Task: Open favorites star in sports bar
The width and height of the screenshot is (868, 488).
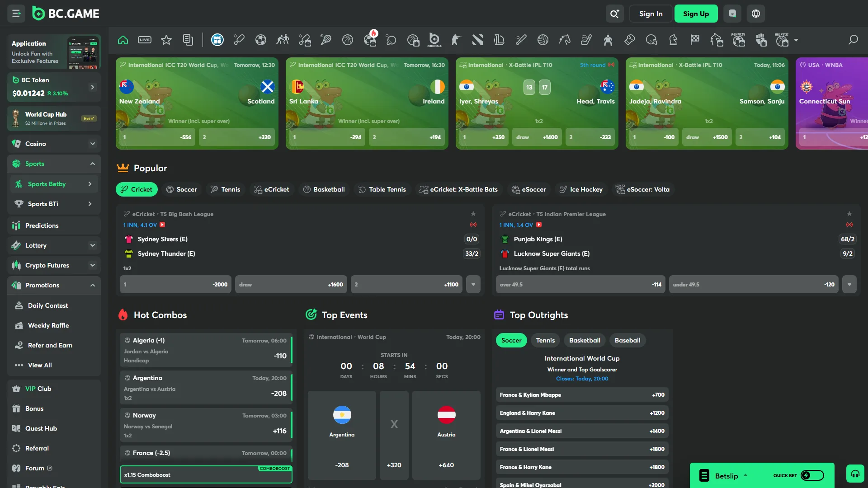Action: pyautogui.click(x=166, y=40)
